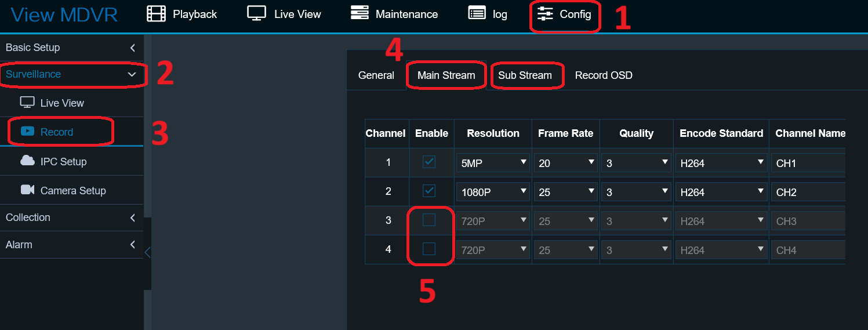Click the IPC Setup cloud icon

point(27,161)
